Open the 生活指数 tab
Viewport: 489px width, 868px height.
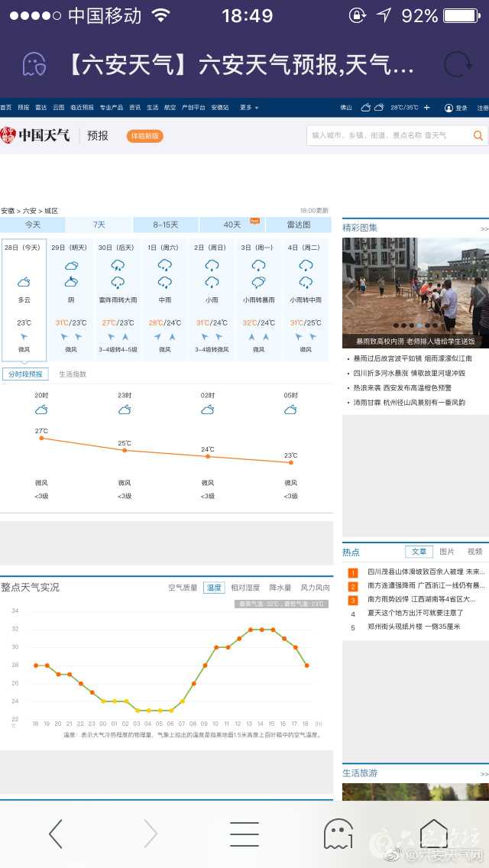click(73, 374)
